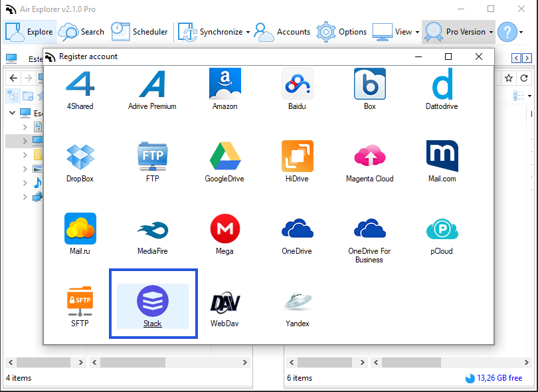538x392 pixels.
Task: Select the DropBox icon
Action: (80, 157)
